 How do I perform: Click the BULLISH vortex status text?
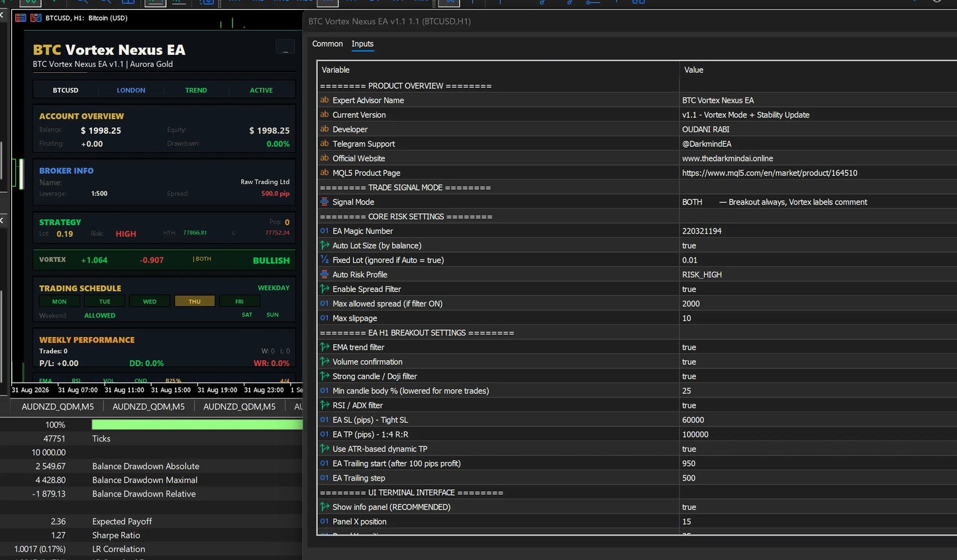pos(272,260)
